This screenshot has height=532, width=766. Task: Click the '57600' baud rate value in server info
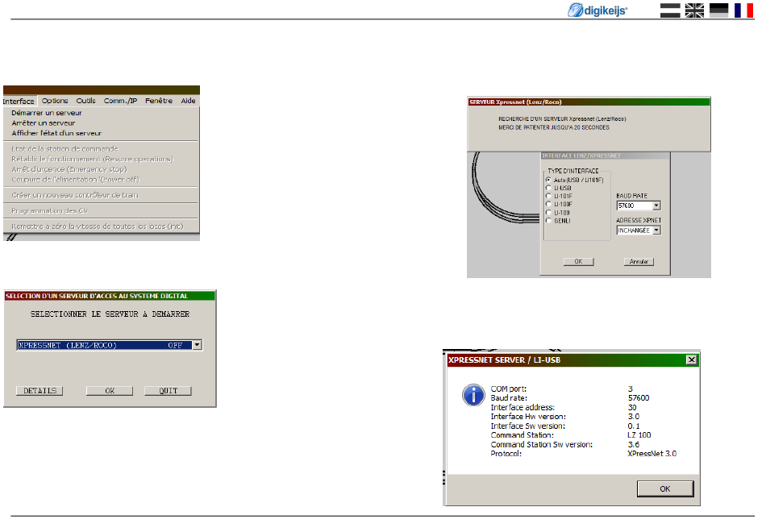click(639, 398)
